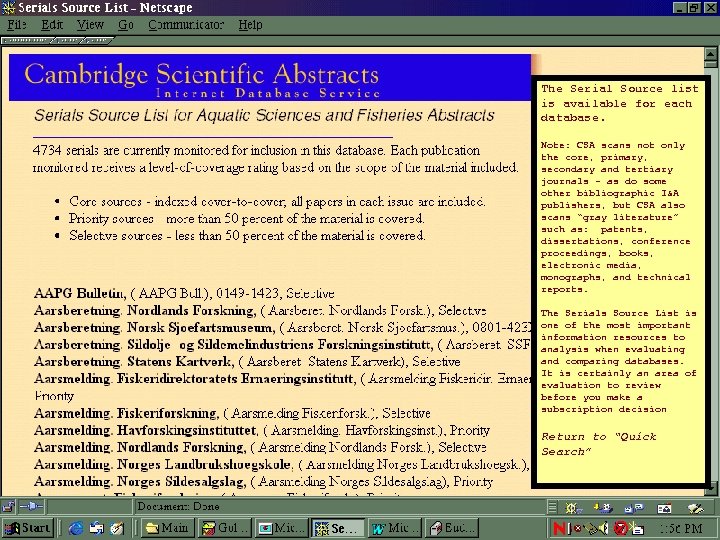The image size is (720, 540).
Task: Click the 'Priority sources' bullet text
Action: (x=247, y=219)
